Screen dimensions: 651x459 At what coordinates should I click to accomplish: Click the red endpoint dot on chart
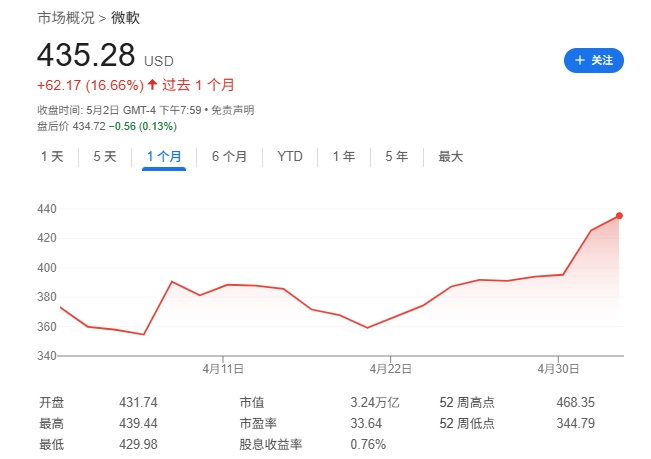point(620,215)
